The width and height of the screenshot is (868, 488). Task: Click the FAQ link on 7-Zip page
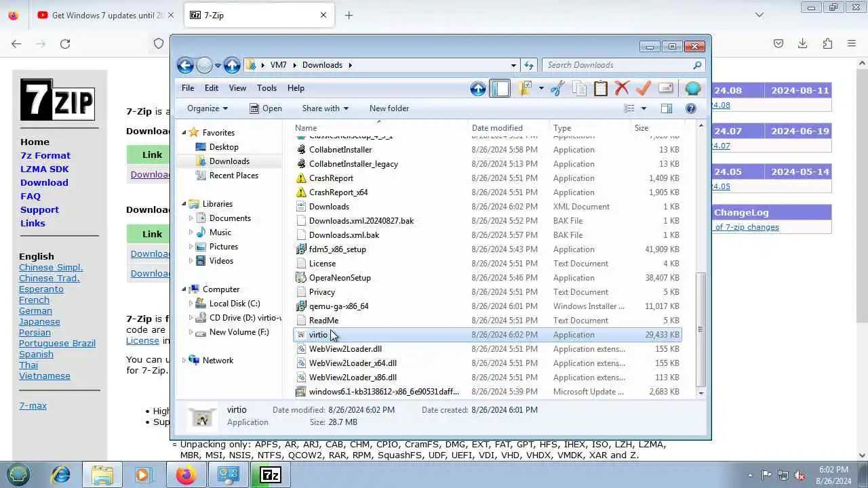(31, 196)
